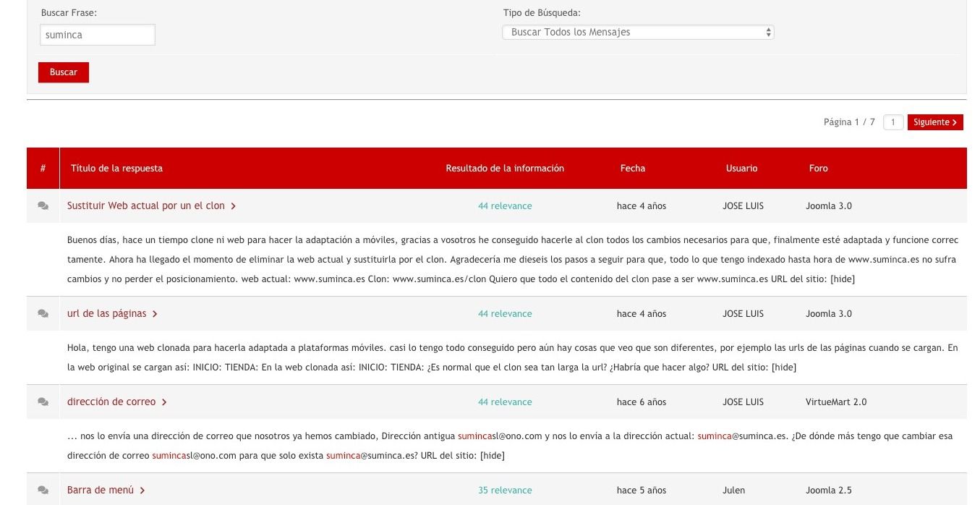Click chevron arrow after 'Sustituir Web actual por un el clon'
This screenshot has width=980, height=505.
tap(234, 206)
